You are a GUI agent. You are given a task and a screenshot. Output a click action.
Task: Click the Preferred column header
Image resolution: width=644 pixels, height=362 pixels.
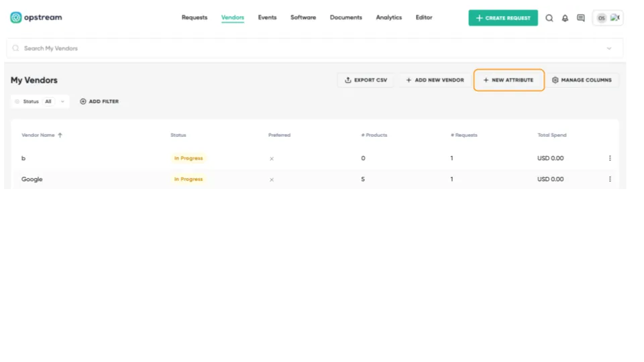click(x=279, y=135)
